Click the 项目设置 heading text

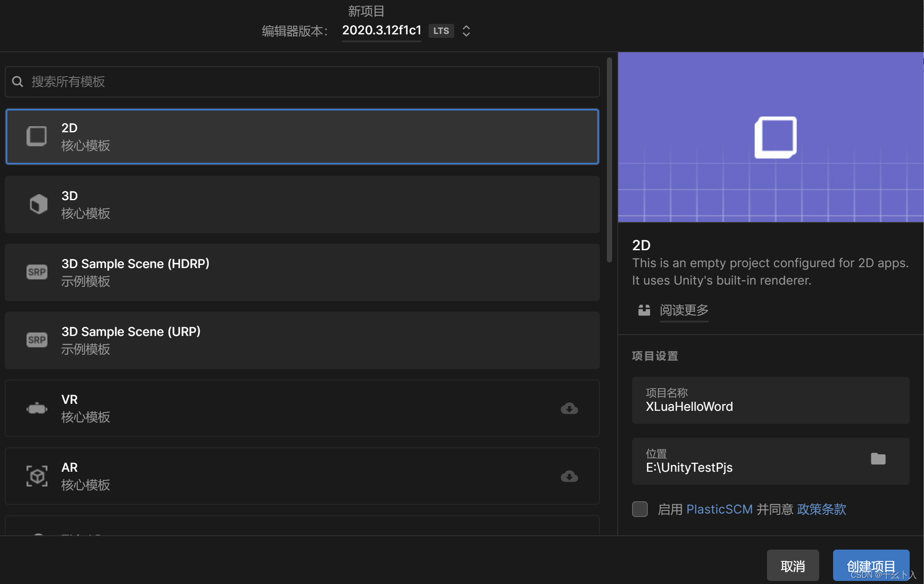(655, 356)
